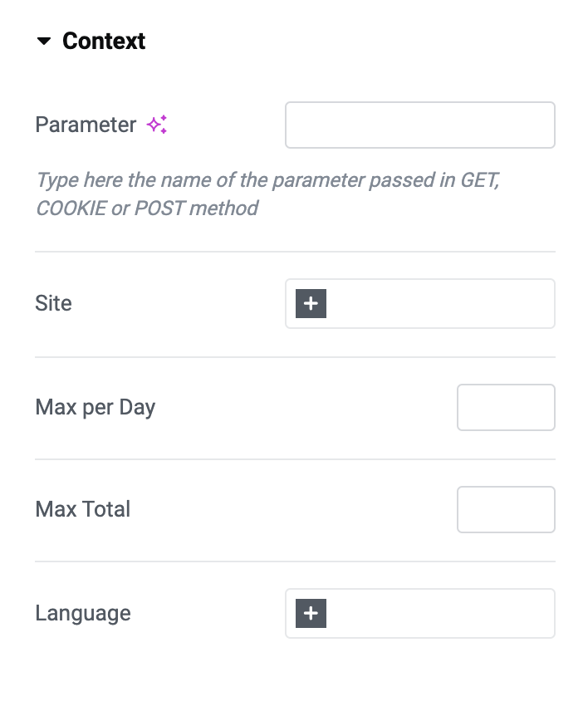
Task: Click the Context section heading
Action: point(104,41)
